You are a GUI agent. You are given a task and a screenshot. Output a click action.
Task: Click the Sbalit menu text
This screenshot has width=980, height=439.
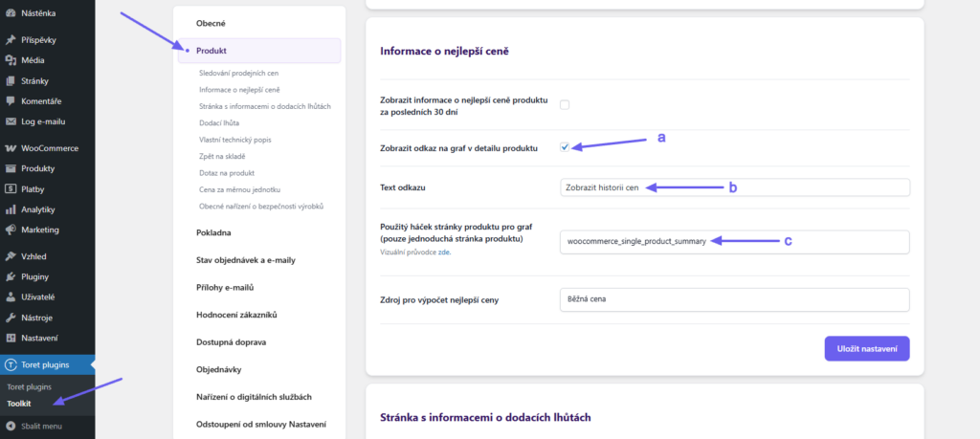point(41,427)
